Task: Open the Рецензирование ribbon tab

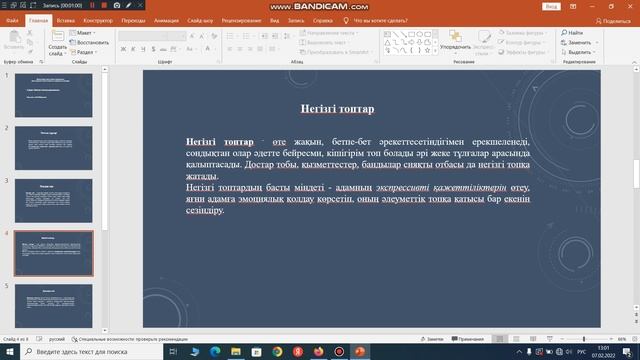Action: [x=241, y=20]
